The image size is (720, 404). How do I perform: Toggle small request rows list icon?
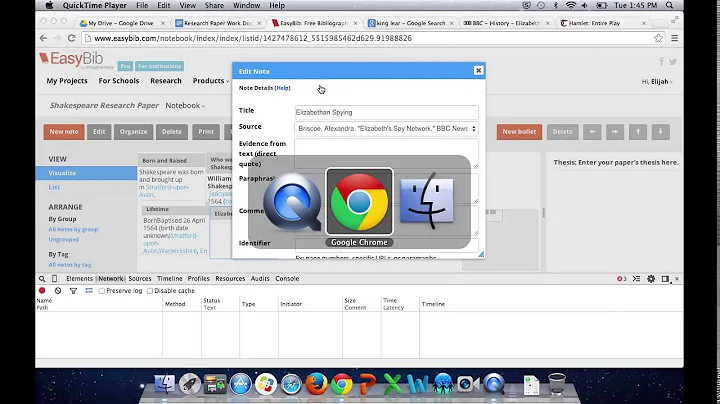pyautogui.click(x=89, y=291)
